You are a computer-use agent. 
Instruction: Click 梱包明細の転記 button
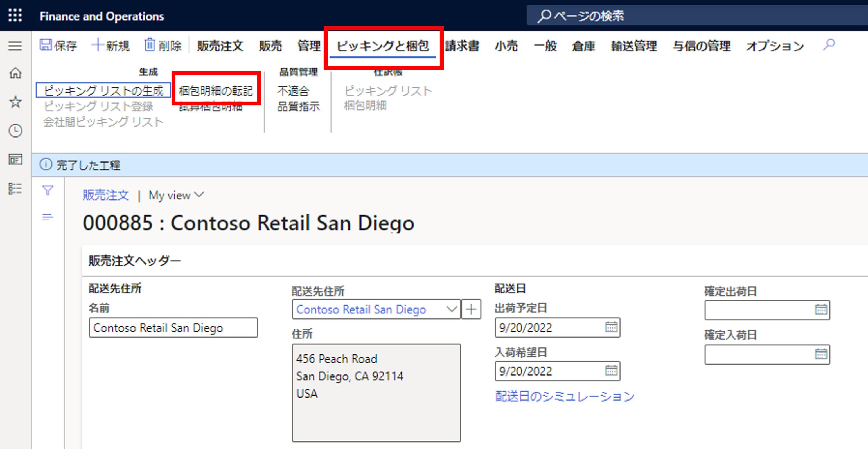(216, 90)
